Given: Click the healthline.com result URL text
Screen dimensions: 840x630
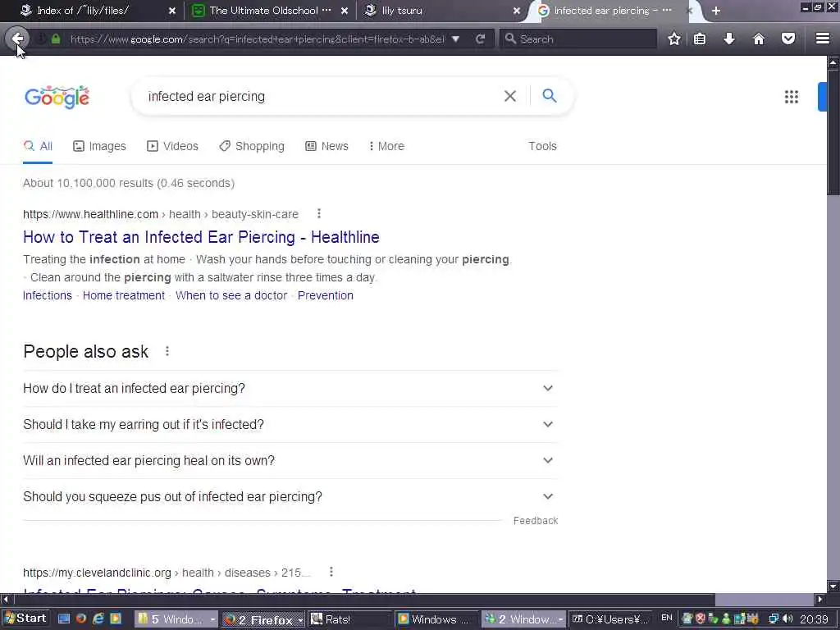Looking at the screenshot, I should pyautogui.click(x=90, y=214).
